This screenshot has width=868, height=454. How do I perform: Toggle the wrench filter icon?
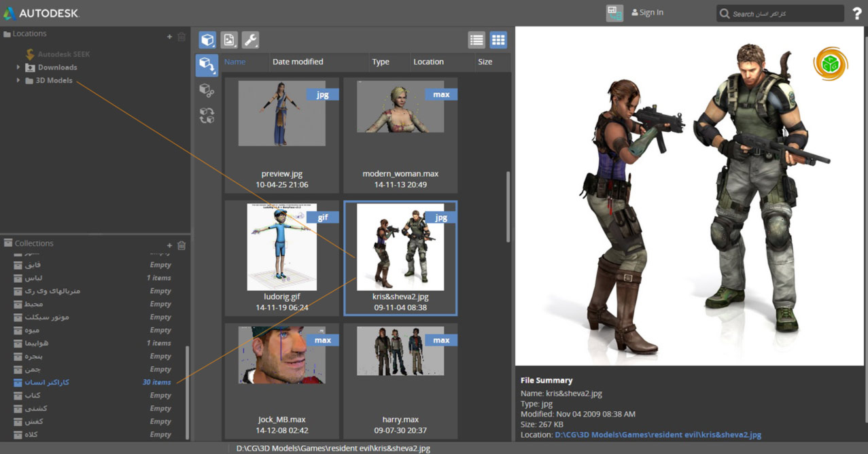click(x=251, y=40)
